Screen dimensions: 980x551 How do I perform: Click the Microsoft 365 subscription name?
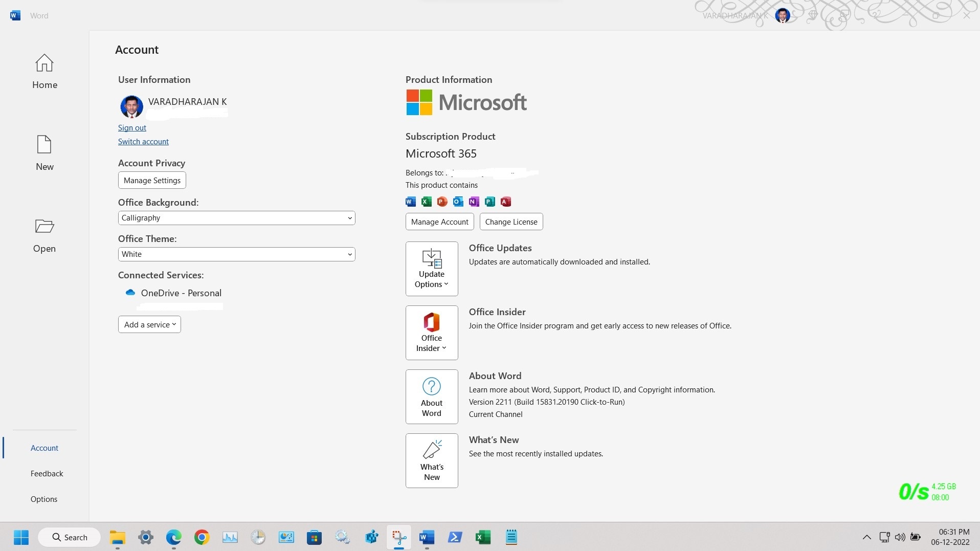click(x=441, y=153)
